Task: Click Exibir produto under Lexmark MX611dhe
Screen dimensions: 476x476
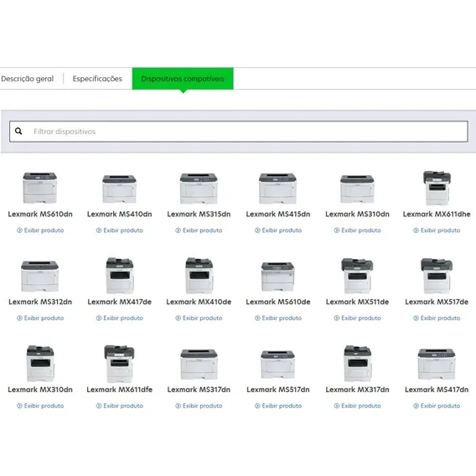Action: 437,230
